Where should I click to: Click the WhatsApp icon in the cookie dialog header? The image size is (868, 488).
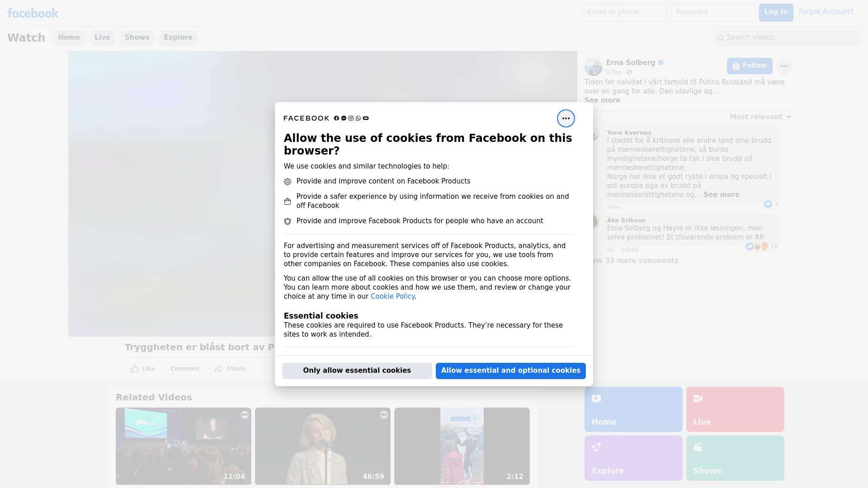click(x=358, y=118)
